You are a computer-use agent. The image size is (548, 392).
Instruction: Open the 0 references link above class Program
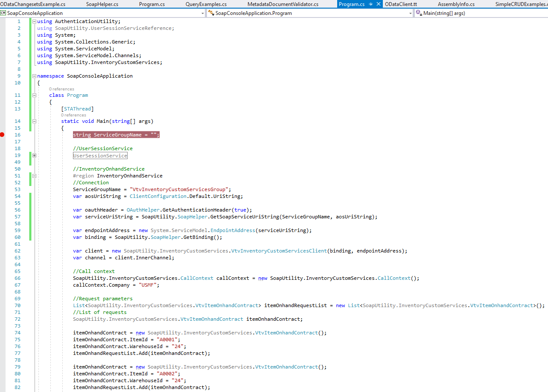[61, 89]
